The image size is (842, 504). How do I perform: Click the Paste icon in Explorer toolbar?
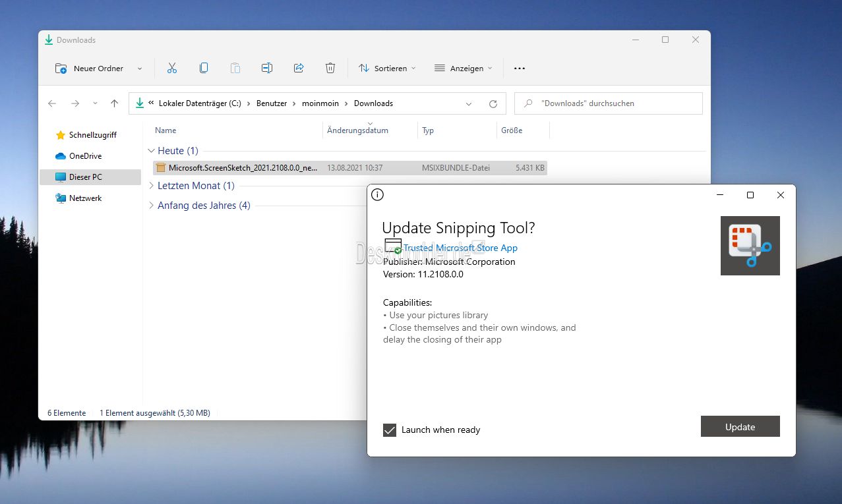click(x=235, y=68)
